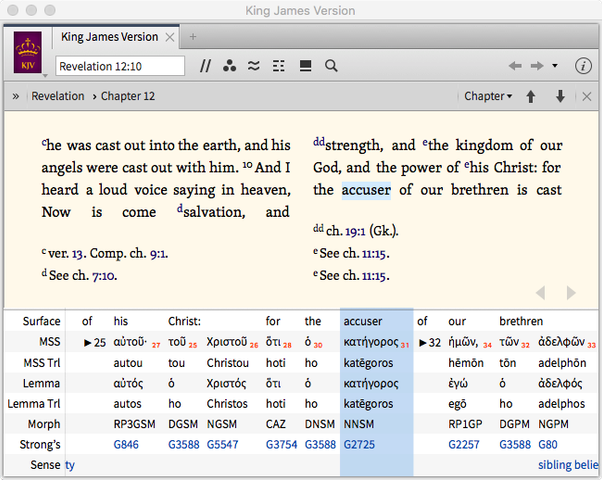Select Greek word κατήγορος in MSS row
The height and width of the screenshot is (480, 602).
tap(371, 342)
